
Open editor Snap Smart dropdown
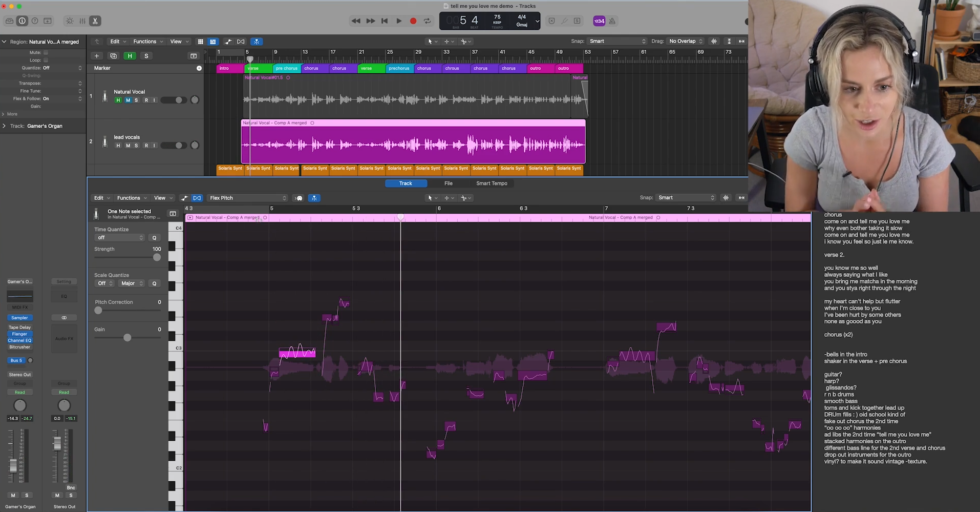click(686, 197)
